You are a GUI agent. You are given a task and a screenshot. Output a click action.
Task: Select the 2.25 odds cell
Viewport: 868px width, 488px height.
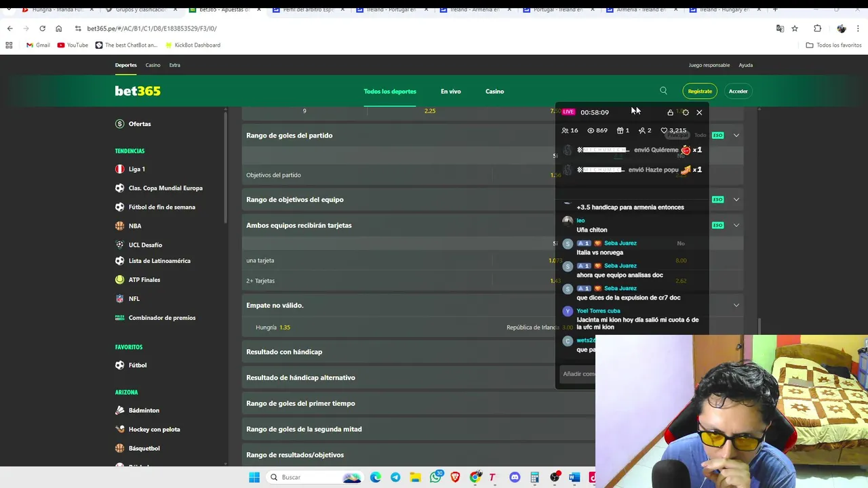point(430,111)
